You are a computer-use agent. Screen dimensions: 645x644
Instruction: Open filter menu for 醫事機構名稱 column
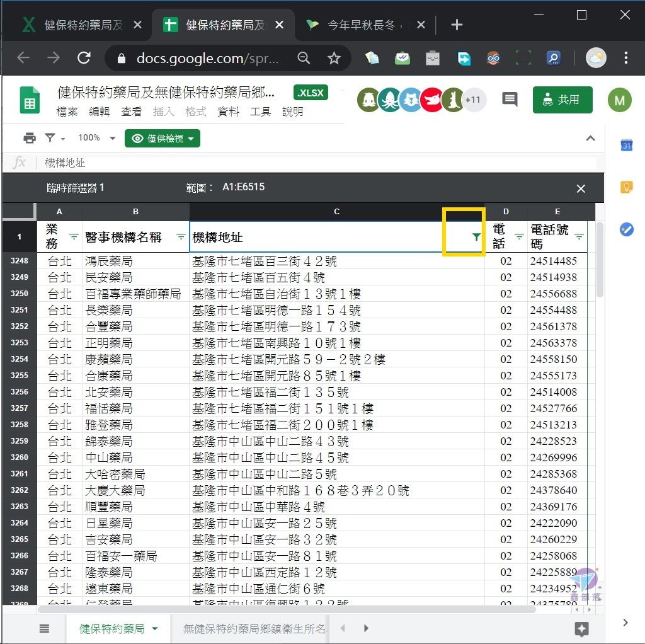point(181,236)
